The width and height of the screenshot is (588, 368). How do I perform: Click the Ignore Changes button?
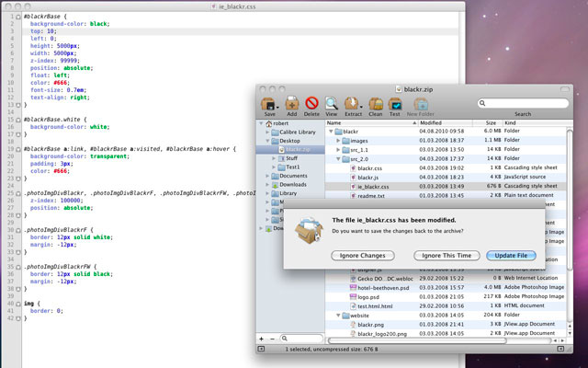pos(361,255)
